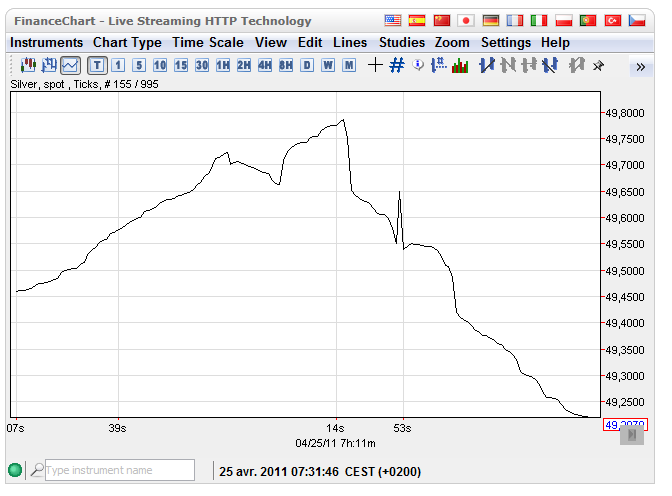
Task: Select the candlestick chart type icon
Action: [x=28, y=66]
